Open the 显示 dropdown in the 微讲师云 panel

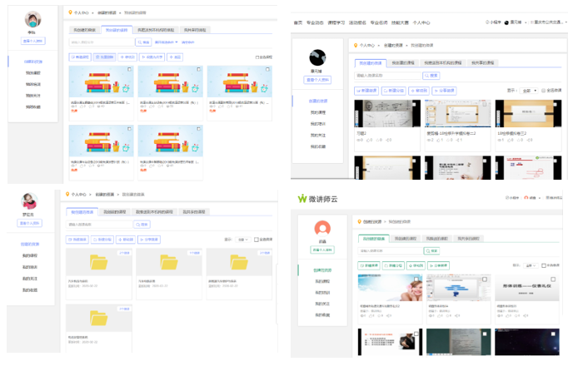tap(531, 265)
